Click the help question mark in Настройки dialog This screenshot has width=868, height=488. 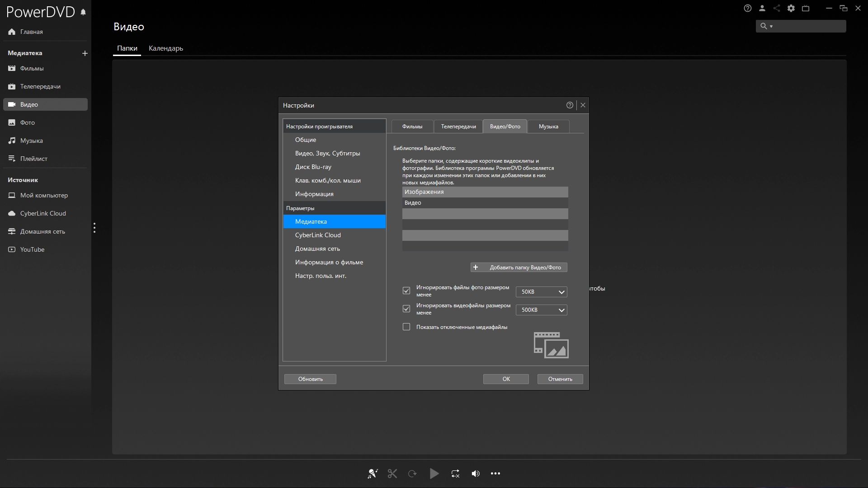coord(570,105)
